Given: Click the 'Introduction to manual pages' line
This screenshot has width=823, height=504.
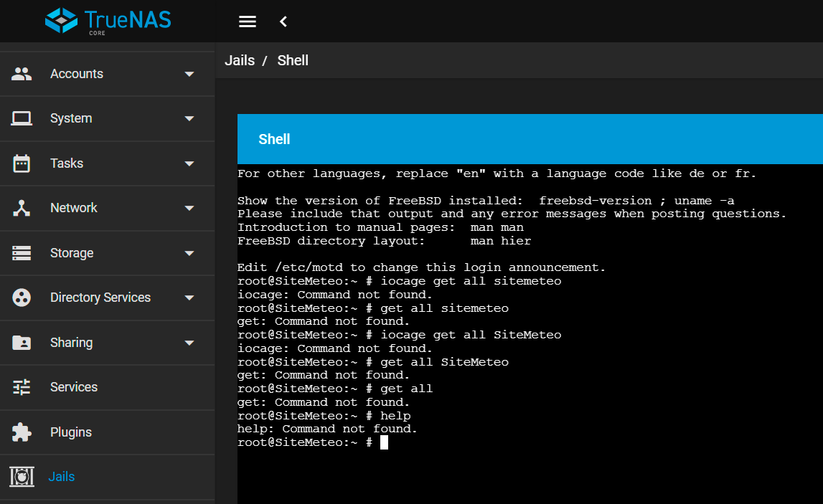Looking at the screenshot, I should pos(380,227).
